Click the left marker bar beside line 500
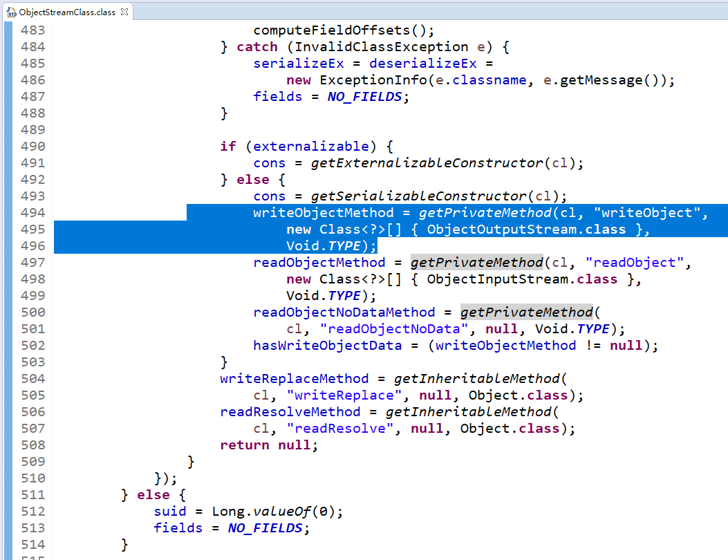The height and width of the screenshot is (560, 728). coord(8,312)
